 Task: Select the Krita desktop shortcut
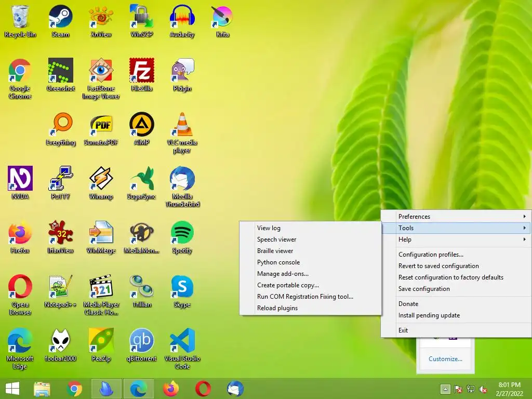coord(222,21)
